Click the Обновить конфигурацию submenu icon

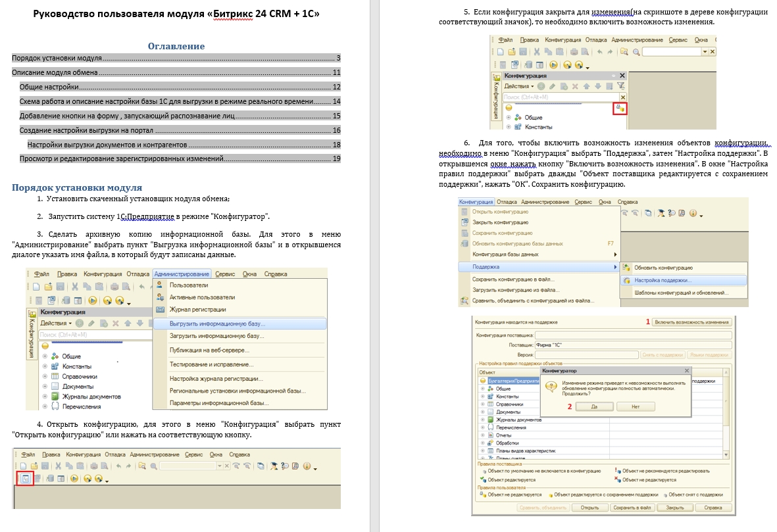tap(627, 268)
